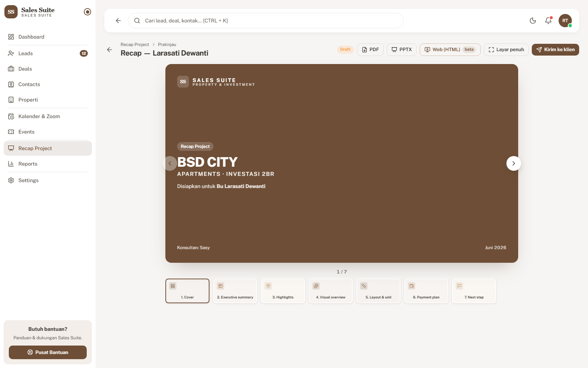Toggle dark mode moon icon
Image resolution: width=588 pixels, height=368 pixels.
[533, 21]
